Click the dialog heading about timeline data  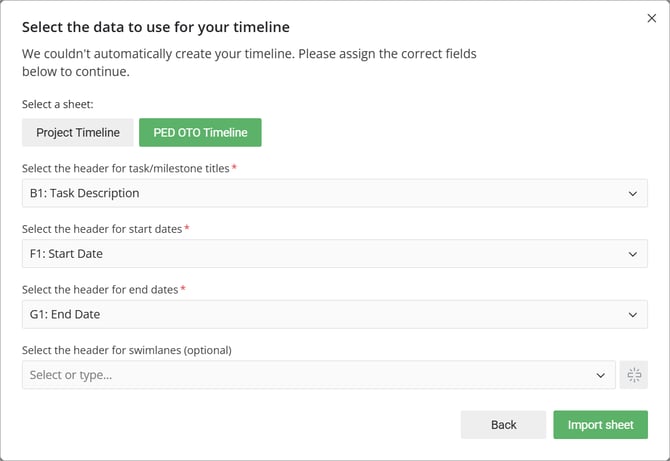[x=156, y=27]
